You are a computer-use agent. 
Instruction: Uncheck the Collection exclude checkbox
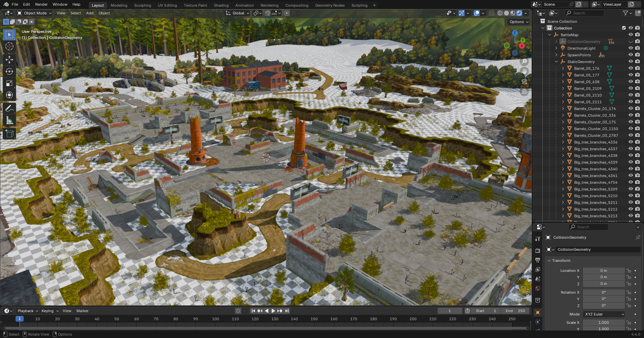(624, 28)
